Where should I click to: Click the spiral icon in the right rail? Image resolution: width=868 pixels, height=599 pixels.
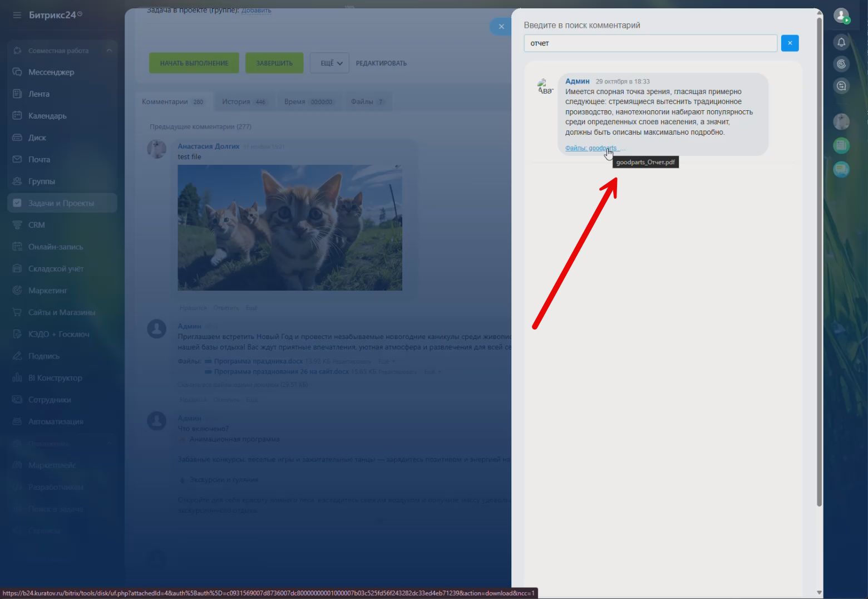click(841, 64)
